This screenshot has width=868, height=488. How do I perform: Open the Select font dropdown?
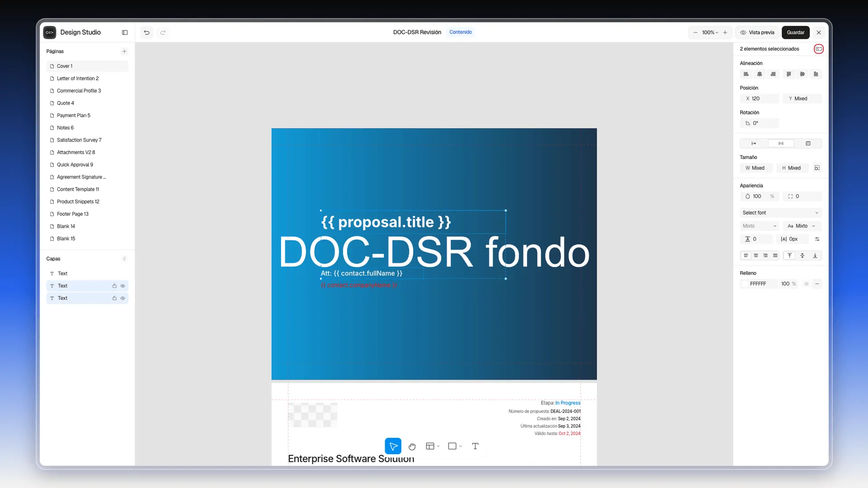coord(780,213)
